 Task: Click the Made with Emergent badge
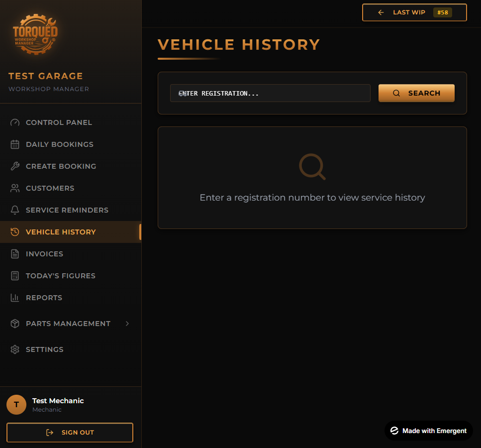[429, 431]
